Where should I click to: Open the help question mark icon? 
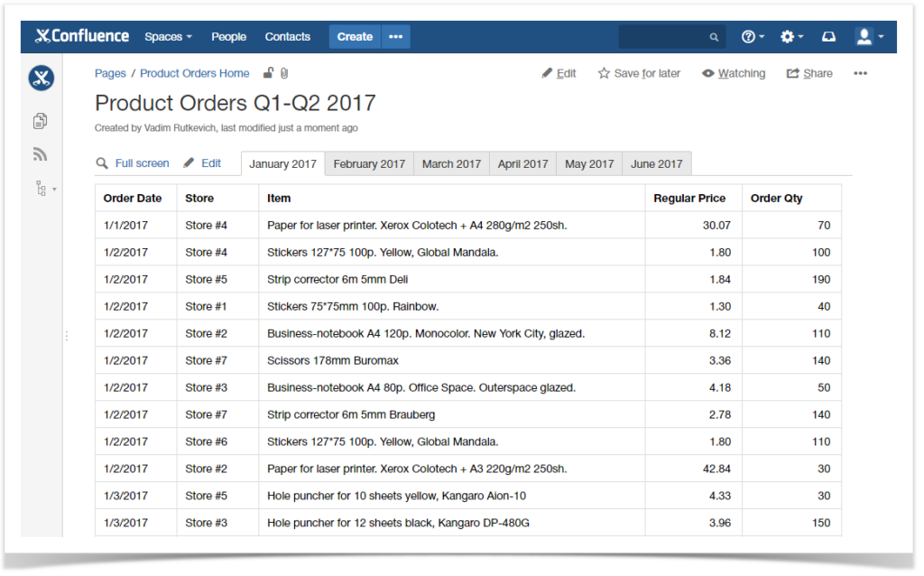click(x=748, y=36)
